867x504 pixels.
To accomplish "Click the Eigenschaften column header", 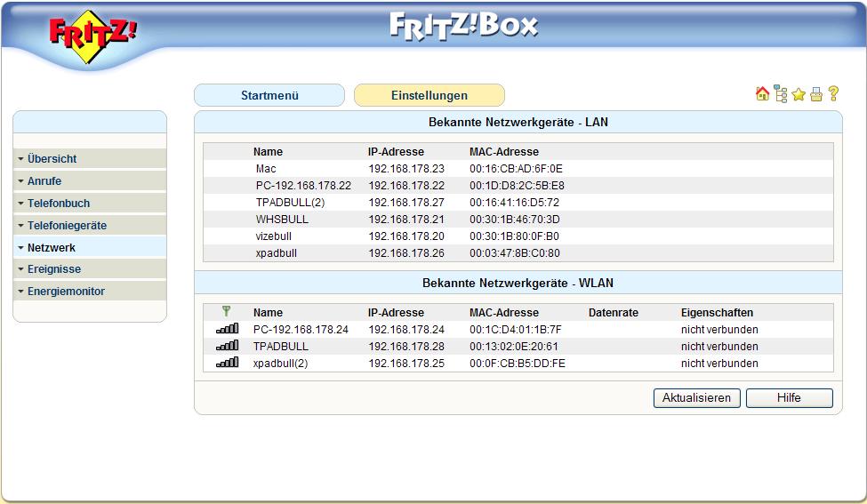I will click(717, 313).
